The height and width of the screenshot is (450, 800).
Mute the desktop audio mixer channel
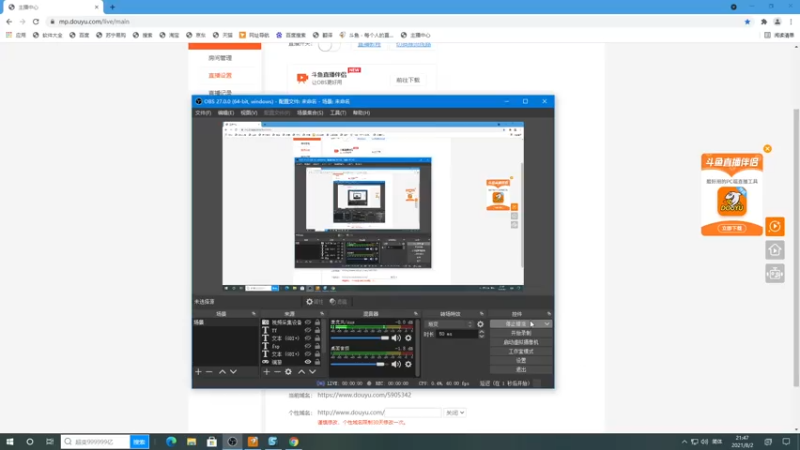[x=396, y=364]
